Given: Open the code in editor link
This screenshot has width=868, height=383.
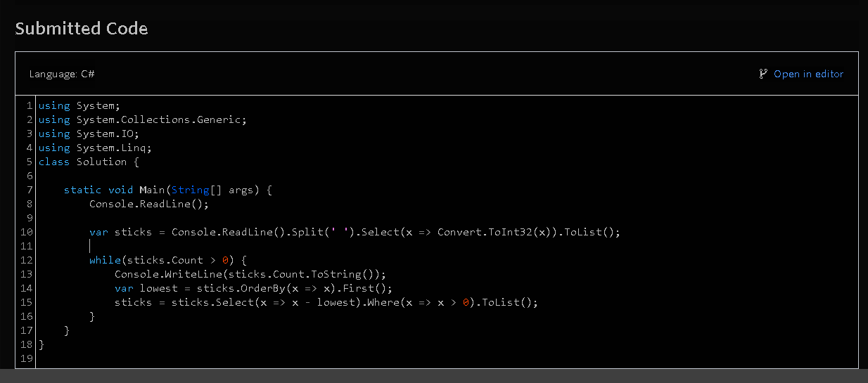Looking at the screenshot, I should pyautogui.click(x=808, y=74).
